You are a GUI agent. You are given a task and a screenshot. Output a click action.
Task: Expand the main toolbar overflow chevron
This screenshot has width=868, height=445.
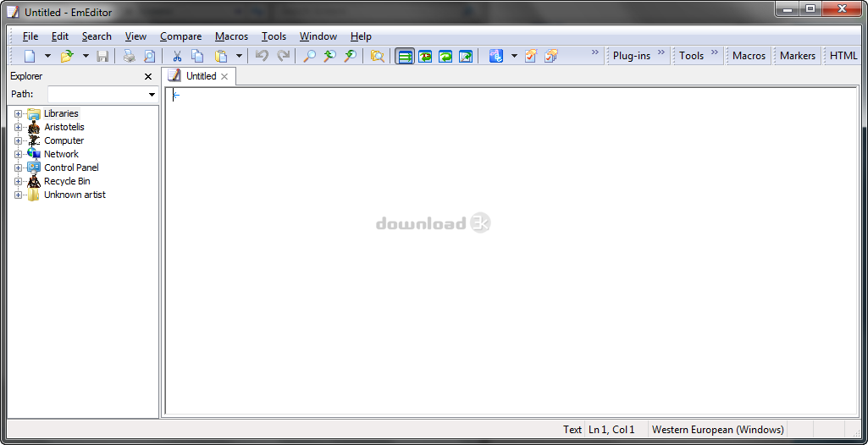click(x=595, y=52)
